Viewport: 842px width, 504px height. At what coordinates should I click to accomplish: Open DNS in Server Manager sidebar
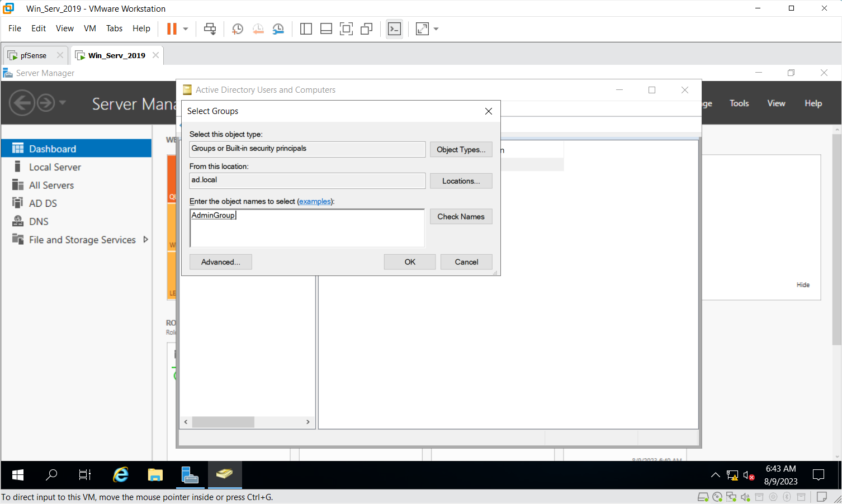tap(76, 221)
